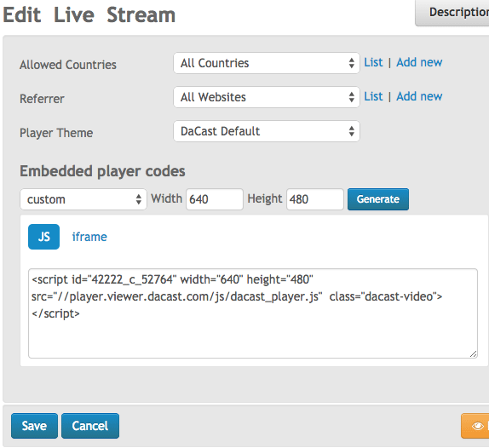
Task: Click the Height input field
Action: point(315,199)
